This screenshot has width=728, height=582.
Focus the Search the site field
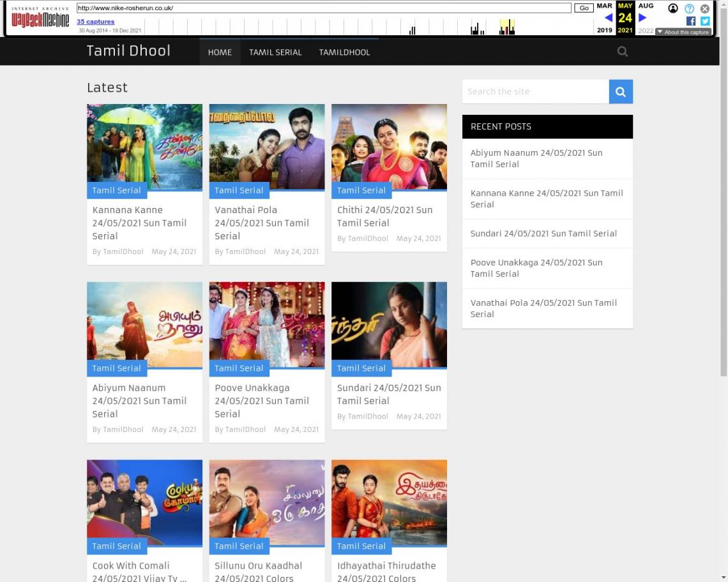click(536, 91)
